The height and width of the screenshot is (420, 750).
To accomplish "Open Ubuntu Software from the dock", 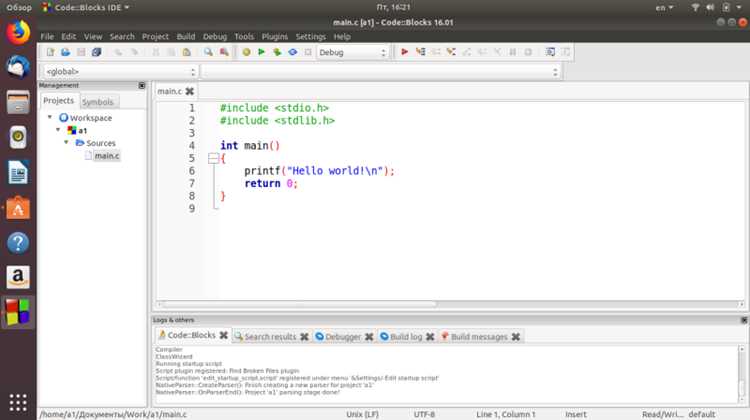I will [x=18, y=208].
